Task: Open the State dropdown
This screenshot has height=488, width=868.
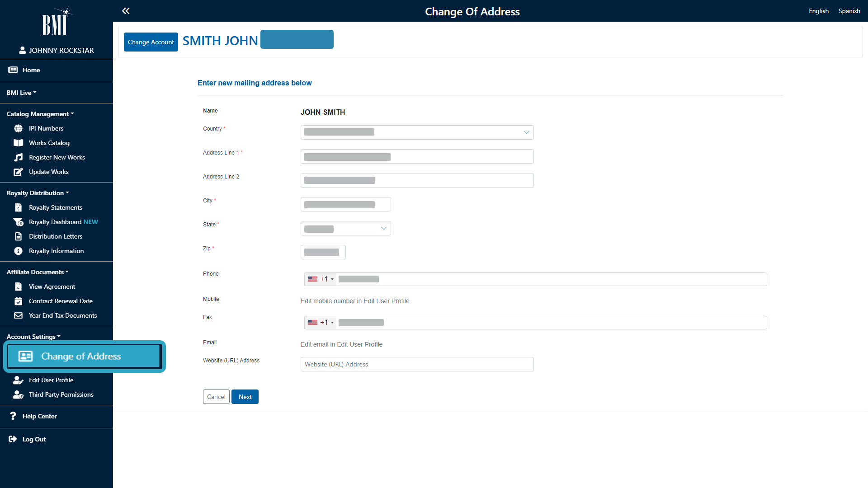Action: click(345, 228)
